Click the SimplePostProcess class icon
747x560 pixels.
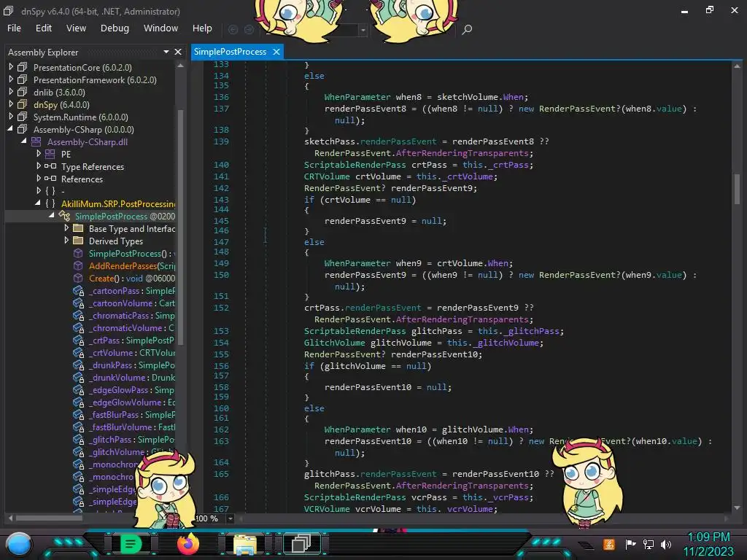click(x=64, y=216)
